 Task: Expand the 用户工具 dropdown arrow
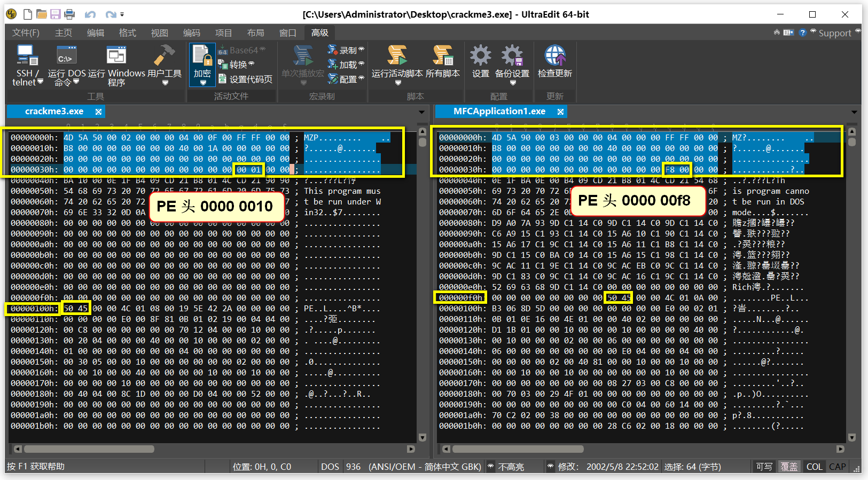tap(165, 83)
